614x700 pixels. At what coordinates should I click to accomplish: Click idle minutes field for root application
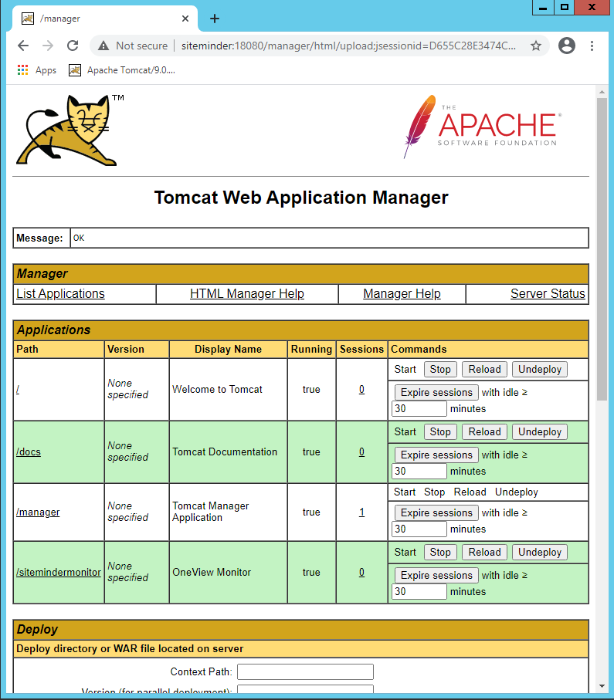tap(419, 408)
